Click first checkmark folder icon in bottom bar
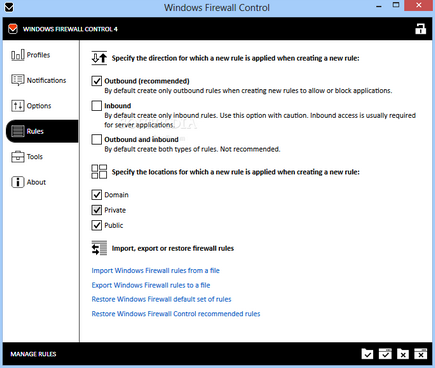This screenshot has height=368, width=435. point(367,354)
